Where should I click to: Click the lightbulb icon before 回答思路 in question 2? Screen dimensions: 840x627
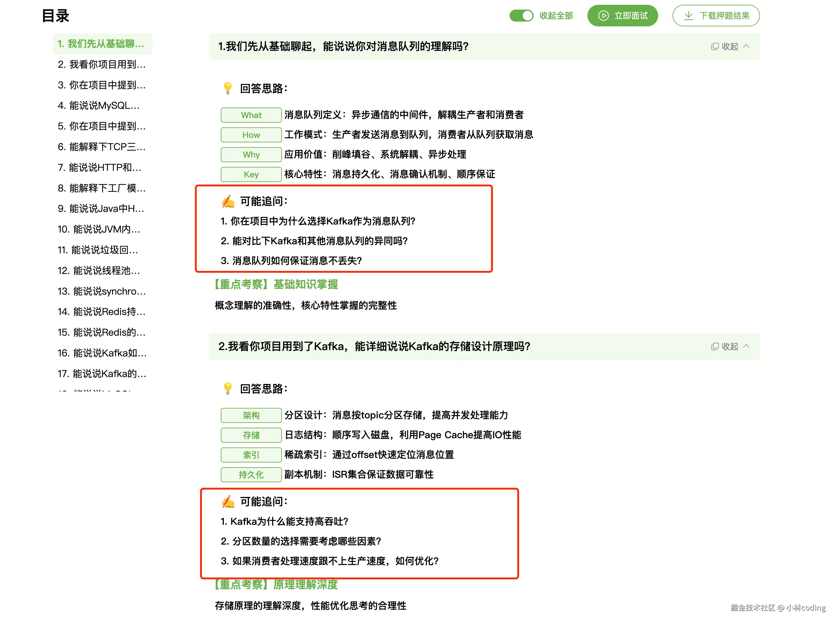228,389
